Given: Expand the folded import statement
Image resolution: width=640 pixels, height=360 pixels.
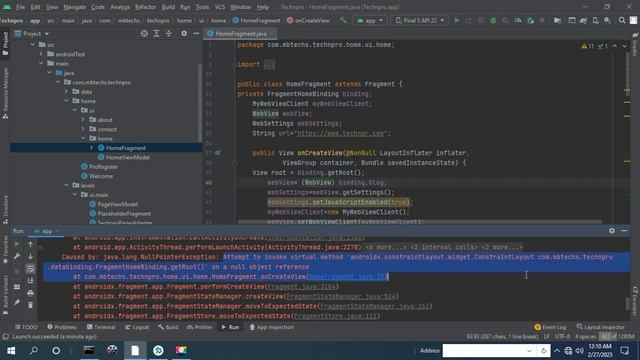Looking at the screenshot, I should tap(269, 64).
